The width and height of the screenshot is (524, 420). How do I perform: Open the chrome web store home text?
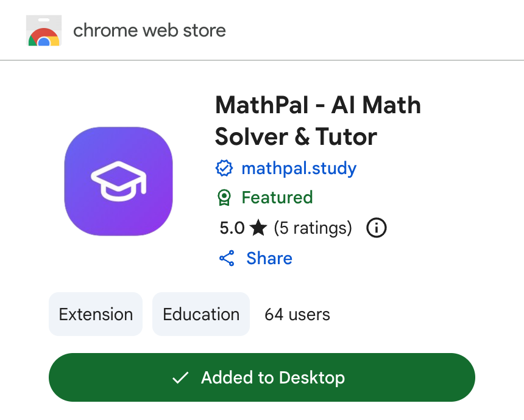point(149,30)
